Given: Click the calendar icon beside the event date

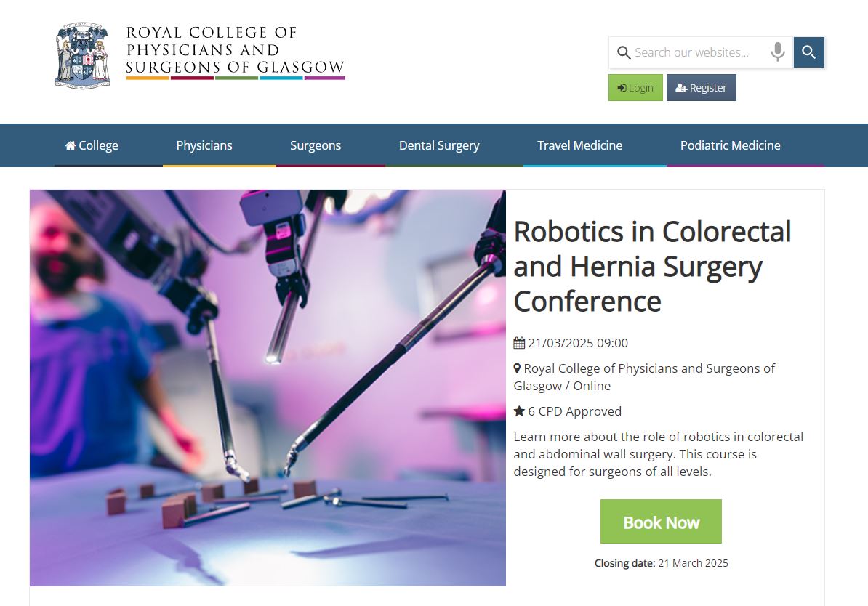Looking at the screenshot, I should pyautogui.click(x=519, y=342).
